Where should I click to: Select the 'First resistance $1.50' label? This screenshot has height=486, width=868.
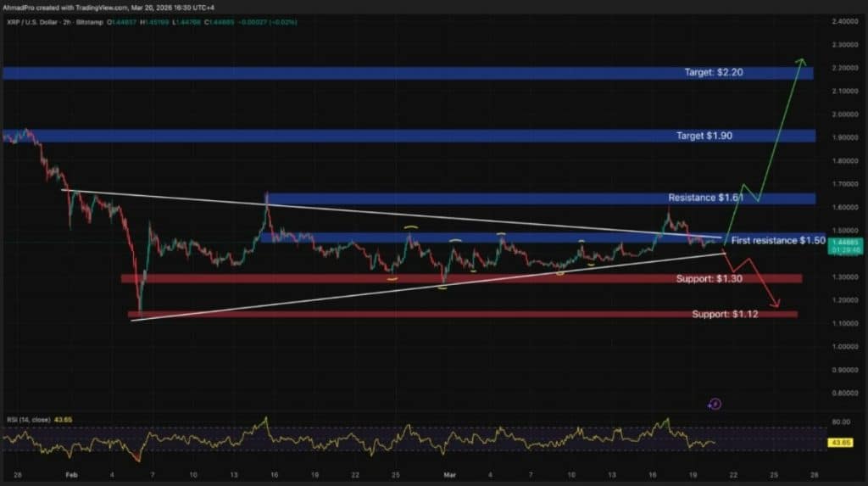point(778,241)
